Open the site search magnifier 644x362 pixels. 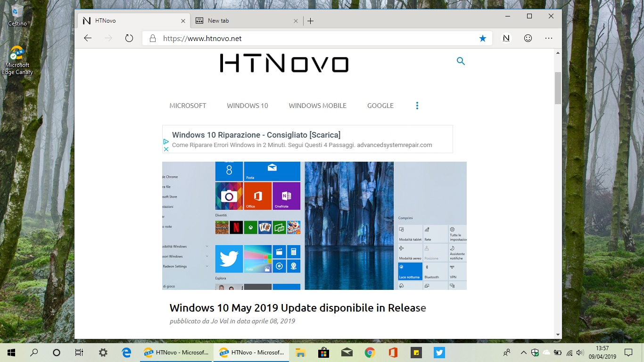pos(461,61)
